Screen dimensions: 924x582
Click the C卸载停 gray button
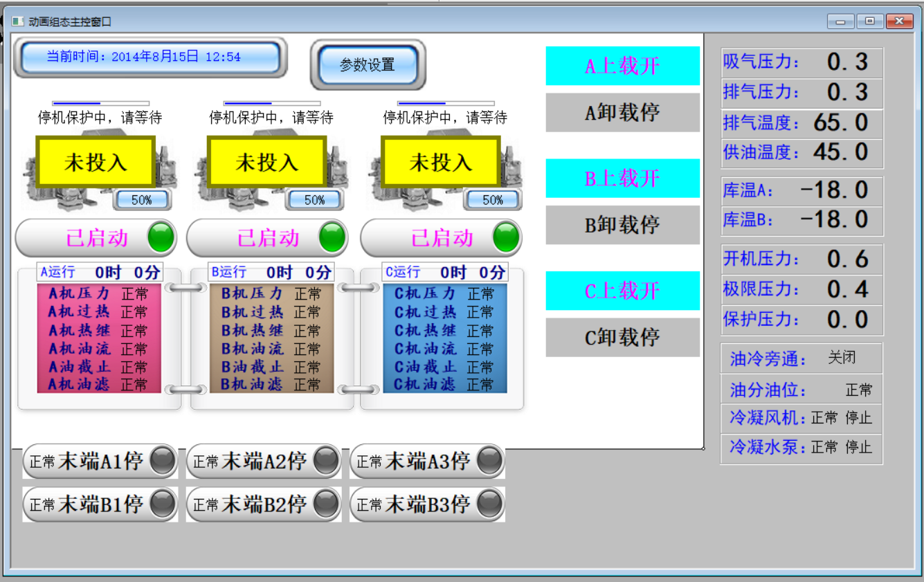(x=623, y=337)
